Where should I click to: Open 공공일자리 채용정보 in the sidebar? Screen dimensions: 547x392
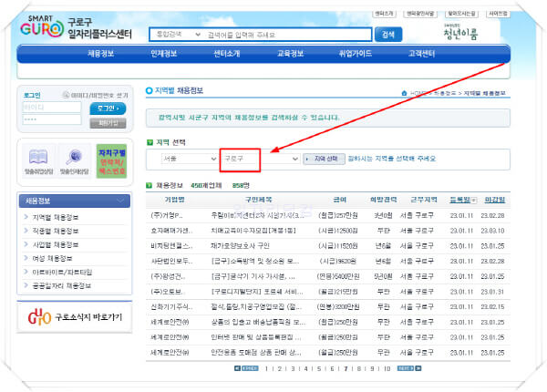click(62, 285)
